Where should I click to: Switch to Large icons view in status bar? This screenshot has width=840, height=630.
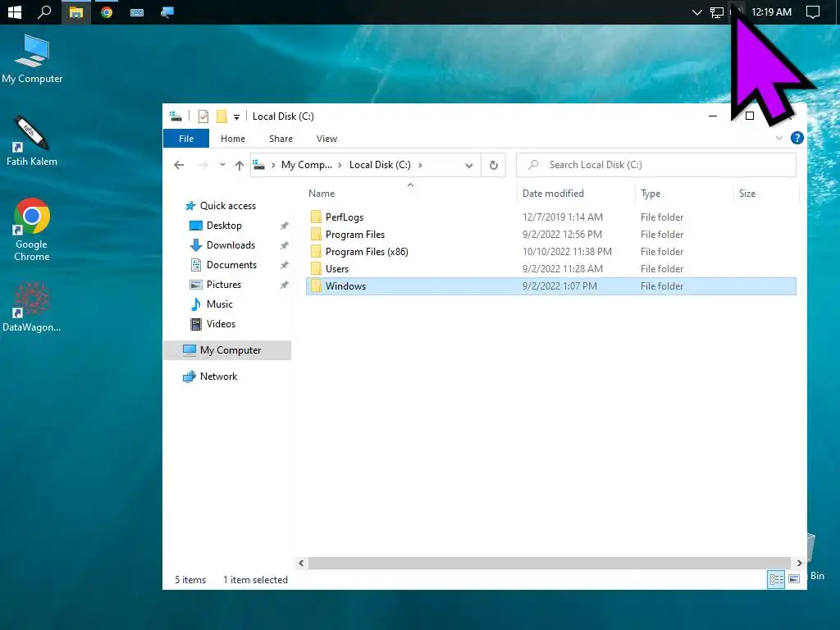[x=794, y=579]
